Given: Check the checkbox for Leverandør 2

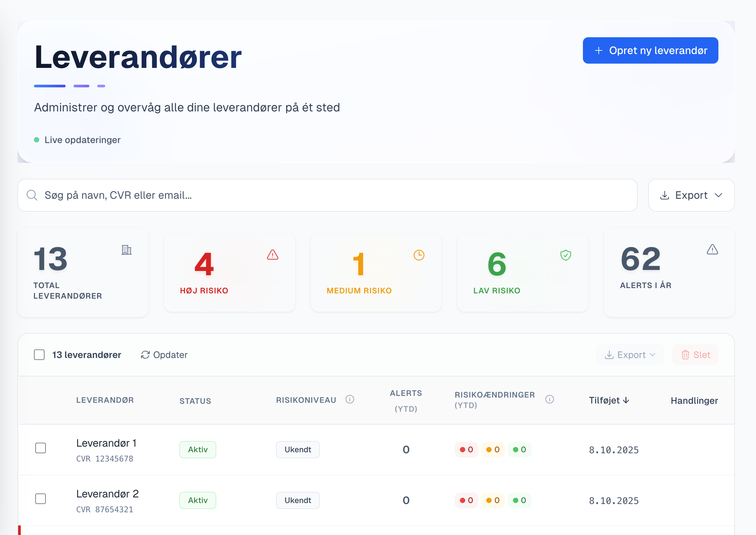Looking at the screenshot, I should 41,499.
